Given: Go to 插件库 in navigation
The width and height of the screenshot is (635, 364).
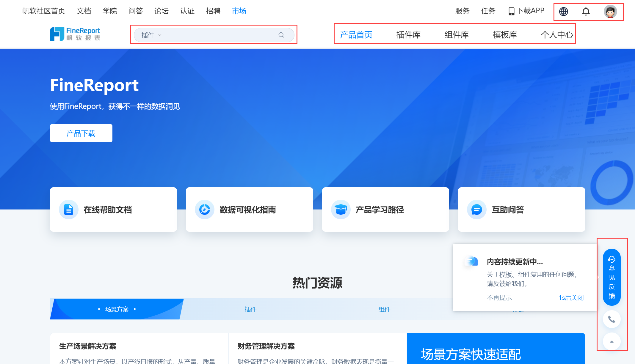Looking at the screenshot, I should click(x=408, y=35).
